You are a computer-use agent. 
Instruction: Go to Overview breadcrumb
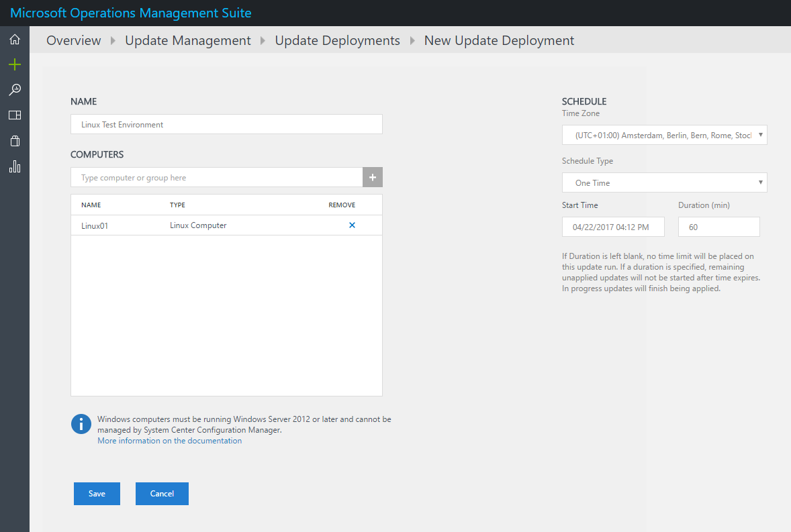[x=74, y=40]
